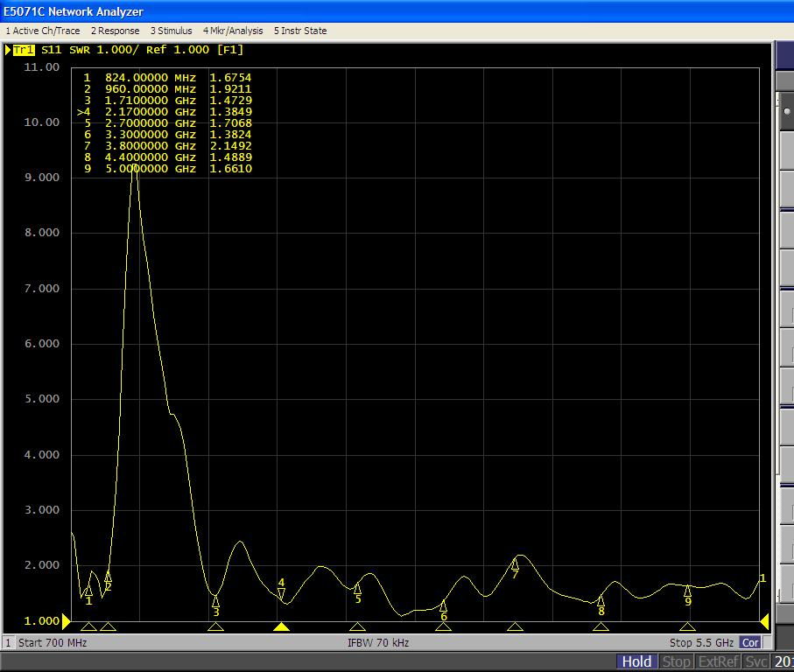Open the Instr State menu
The image size is (794, 672).
tap(300, 31)
